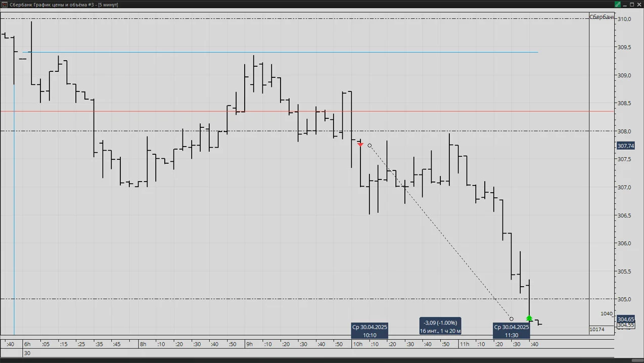Viewport: 644px width, 363px height.
Task: Click the 309,5 price axis label
Action: pyautogui.click(x=624, y=48)
